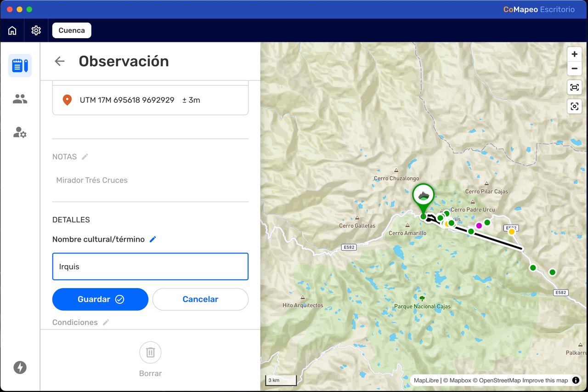Open the team members sidebar icon
Viewport: 588px width, 392px height.
[20, 99]
